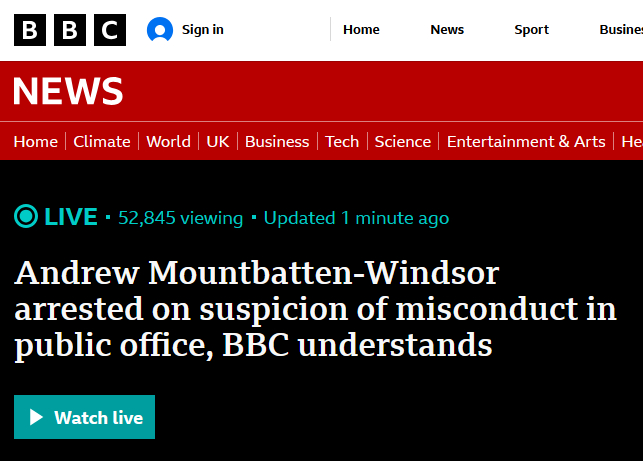This screenshot has width=643, height=461.
Task: Select Science section tab
Action: (x=403, y=142)
